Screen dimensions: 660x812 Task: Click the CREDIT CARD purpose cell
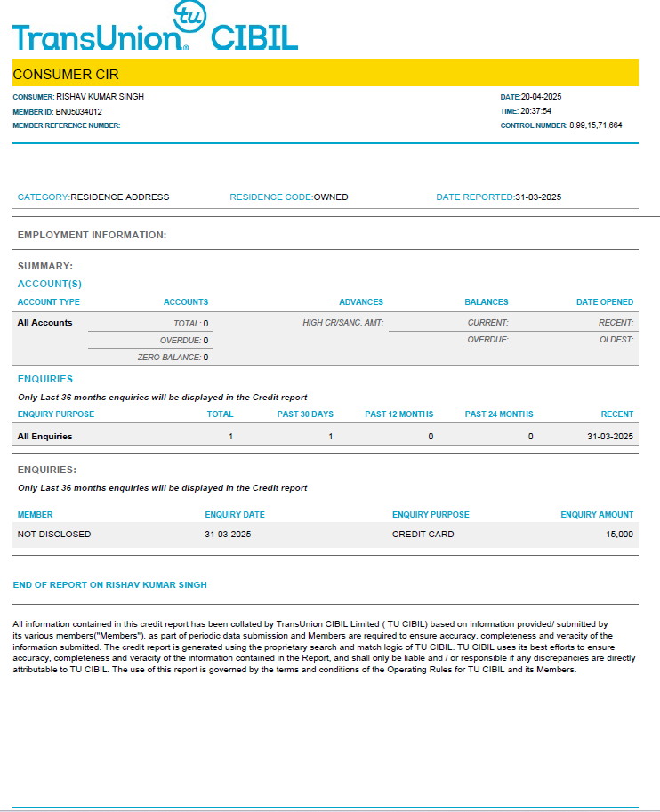pos(423,535)
